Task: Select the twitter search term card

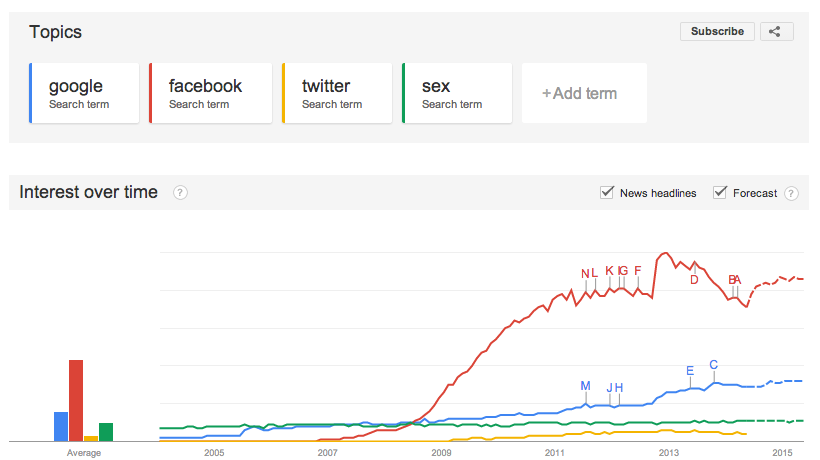Action: [x=336, y=94]
